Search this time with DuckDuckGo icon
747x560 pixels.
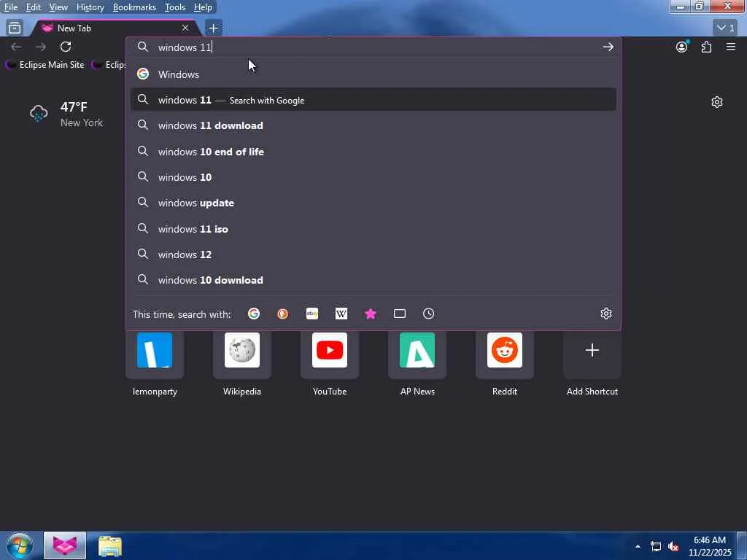tap(282, 314)
